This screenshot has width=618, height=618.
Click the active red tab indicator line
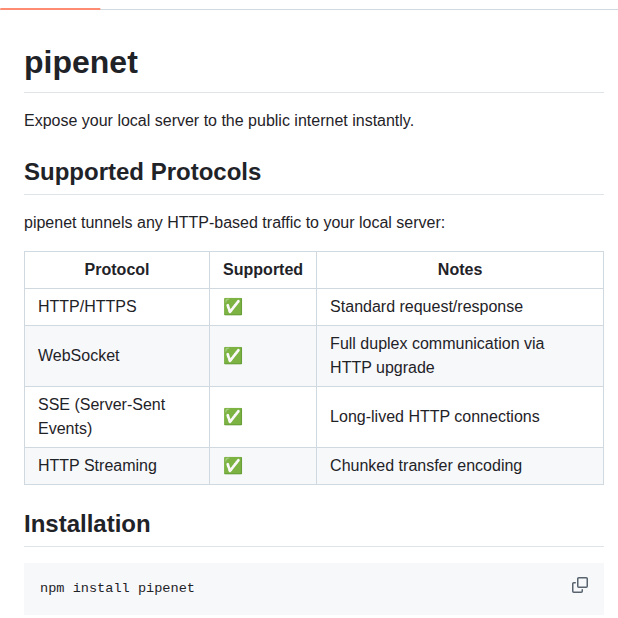[50, 8]
